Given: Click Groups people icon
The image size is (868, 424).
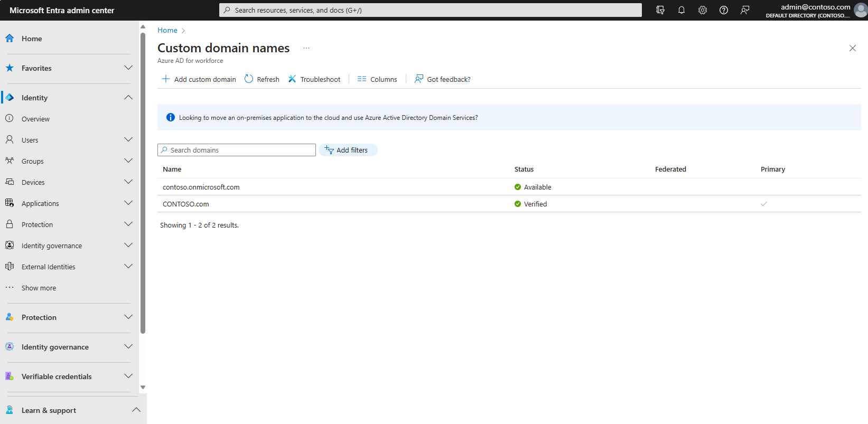Looking at the screenshot, I should pyautogui.click(x=10, y=161).
